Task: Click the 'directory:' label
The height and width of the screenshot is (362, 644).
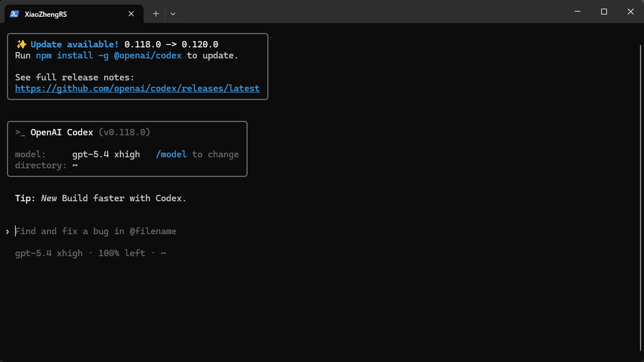Action: (x=41, y=165)
